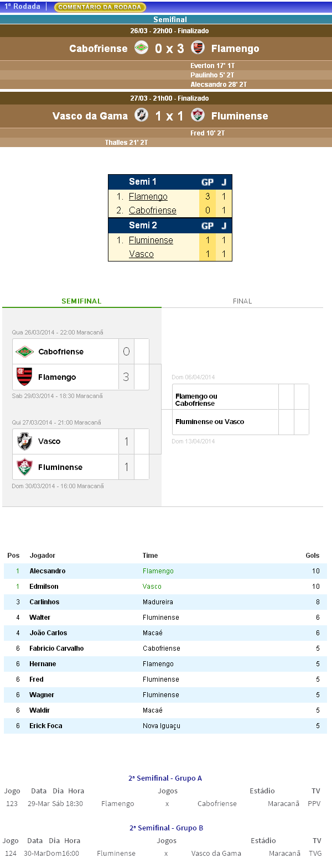Image resolution: width=332 pixels, height=868 pixels.
Task: Open the Cabofriense link in Semi 1 table
Action: (x=152, y=211)
